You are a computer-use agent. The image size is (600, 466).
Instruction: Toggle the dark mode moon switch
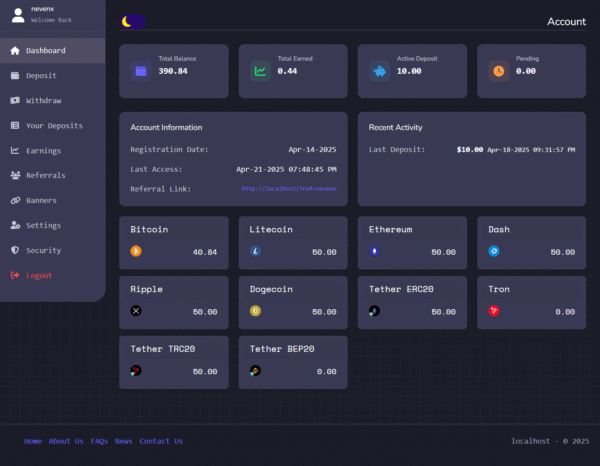tap(133, 21)
